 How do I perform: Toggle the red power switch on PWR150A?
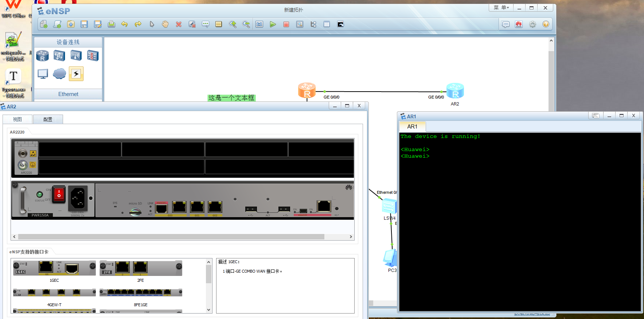coord(59,194)
